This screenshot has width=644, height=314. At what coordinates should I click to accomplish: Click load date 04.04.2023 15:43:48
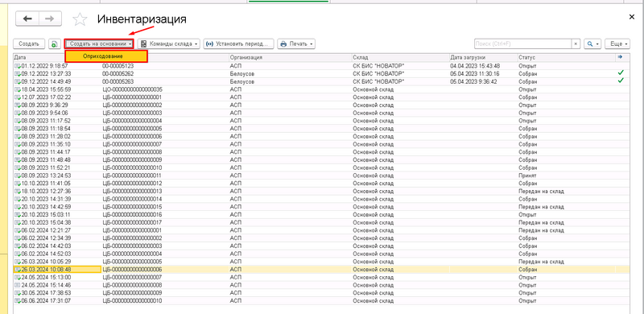click(475, 66)
